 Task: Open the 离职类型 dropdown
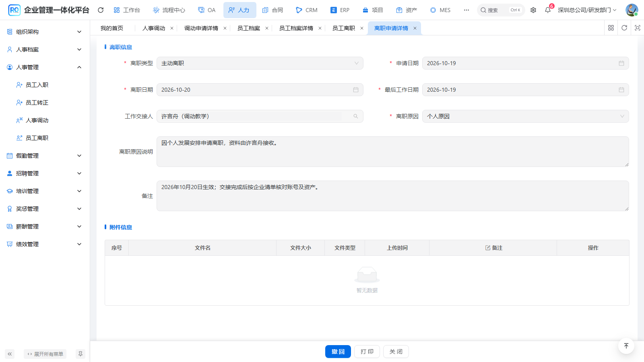[260, 63]
